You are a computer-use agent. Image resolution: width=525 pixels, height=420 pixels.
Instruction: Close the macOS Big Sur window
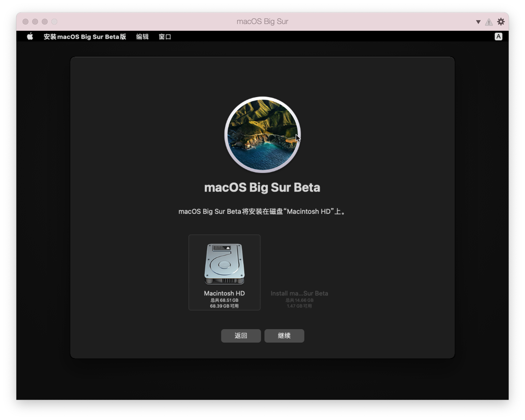pyautogui.click(x=25, y=22)
